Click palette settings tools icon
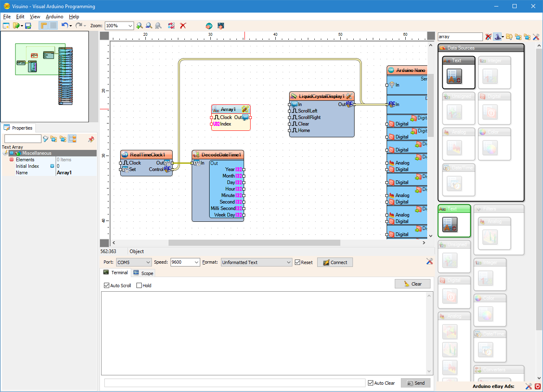 (536, 37)
